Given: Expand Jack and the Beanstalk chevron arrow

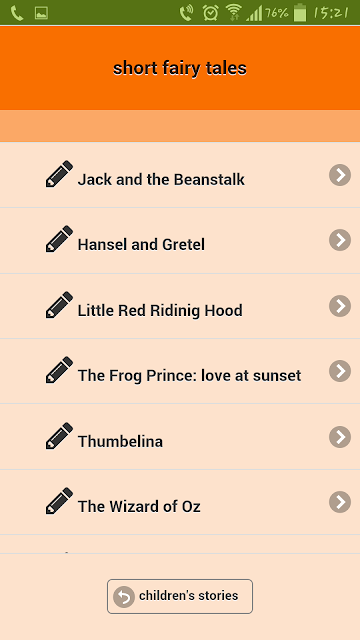Looking at the screenshot, I should [x=340, y=175].
